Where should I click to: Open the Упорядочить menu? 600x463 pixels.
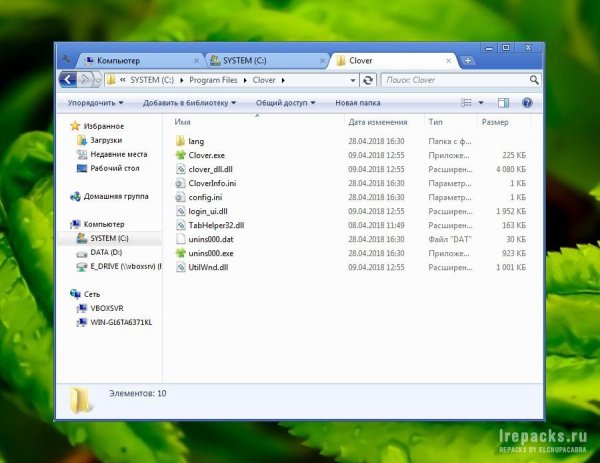95,103
